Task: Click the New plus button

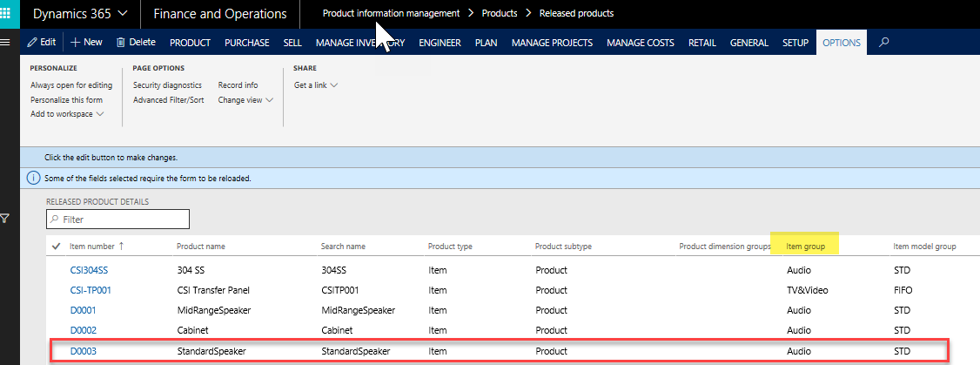Action: 86,42
